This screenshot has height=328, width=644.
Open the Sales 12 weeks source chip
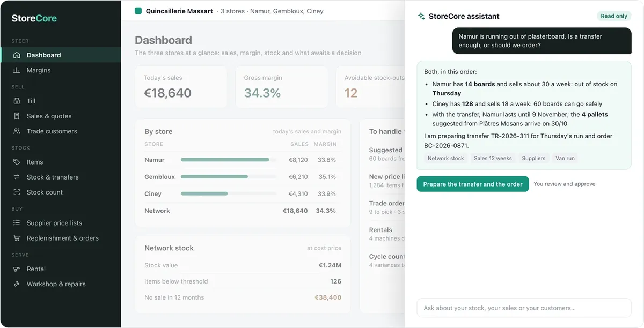[x=493, y=158]
